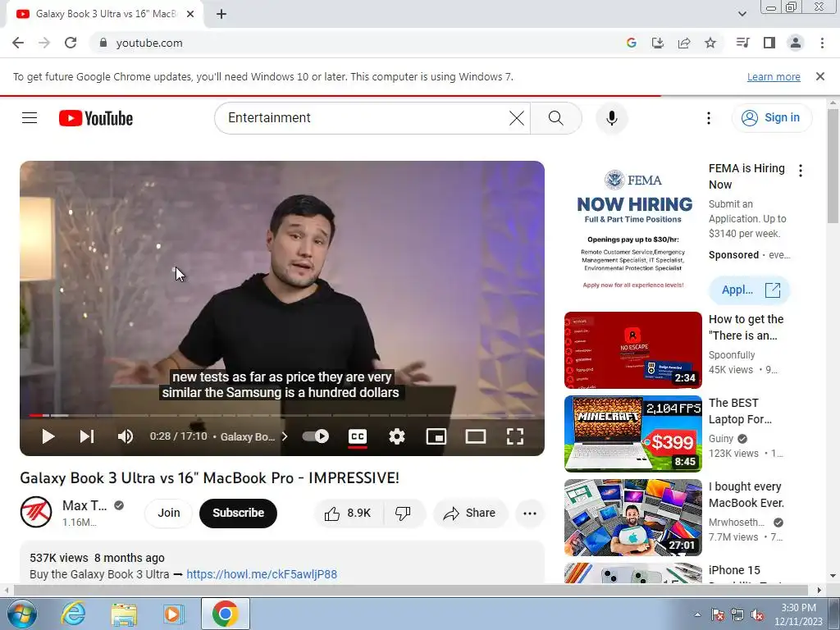Click Sign in button
Viewport: 840px width, 630px height.
tap(771, 118)
